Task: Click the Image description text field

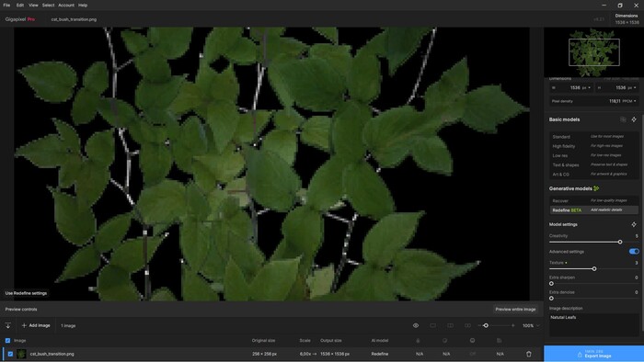Action: click(594, 325)
